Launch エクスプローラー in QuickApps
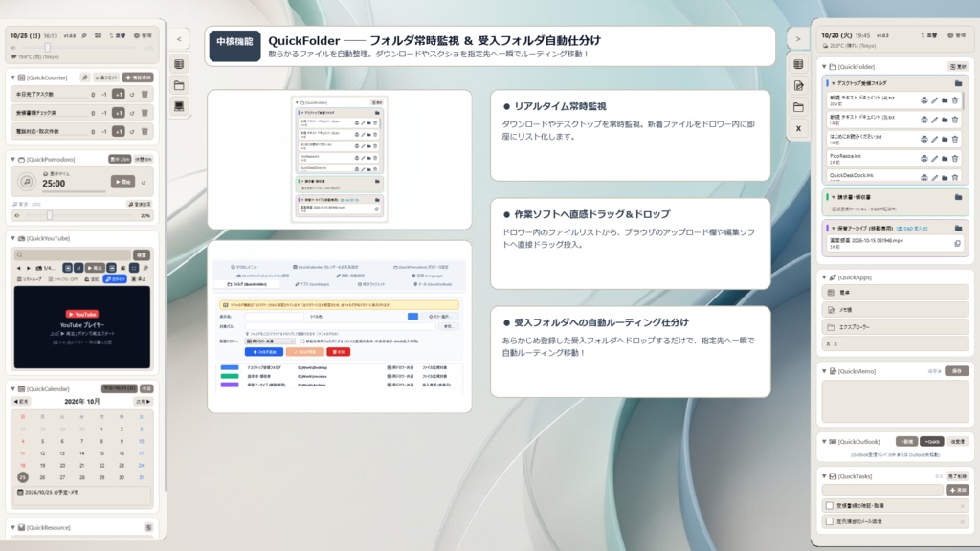 895,327
